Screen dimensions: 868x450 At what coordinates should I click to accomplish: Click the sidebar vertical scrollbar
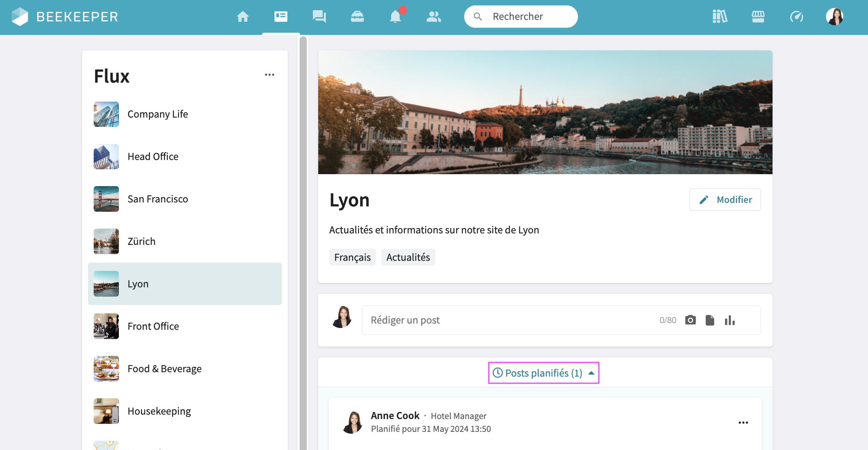pos(303,243)
